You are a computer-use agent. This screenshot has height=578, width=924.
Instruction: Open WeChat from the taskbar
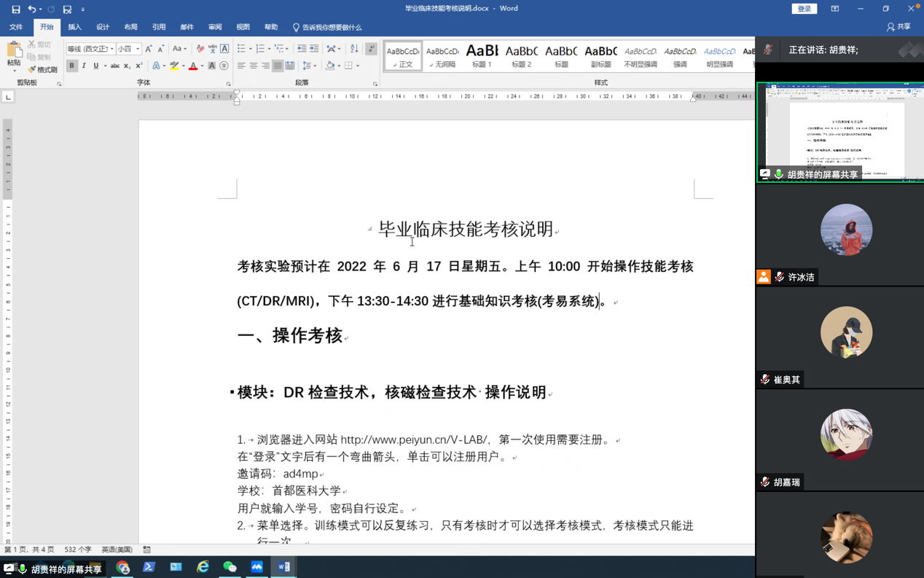[230, 567]
